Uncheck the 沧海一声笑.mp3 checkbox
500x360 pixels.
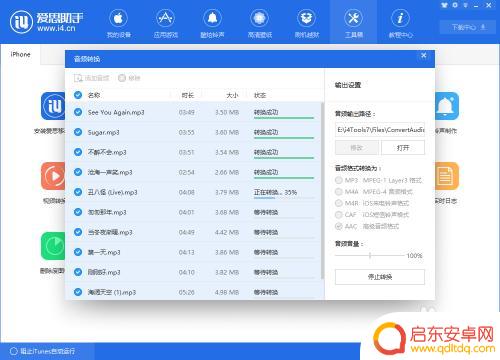78,172
